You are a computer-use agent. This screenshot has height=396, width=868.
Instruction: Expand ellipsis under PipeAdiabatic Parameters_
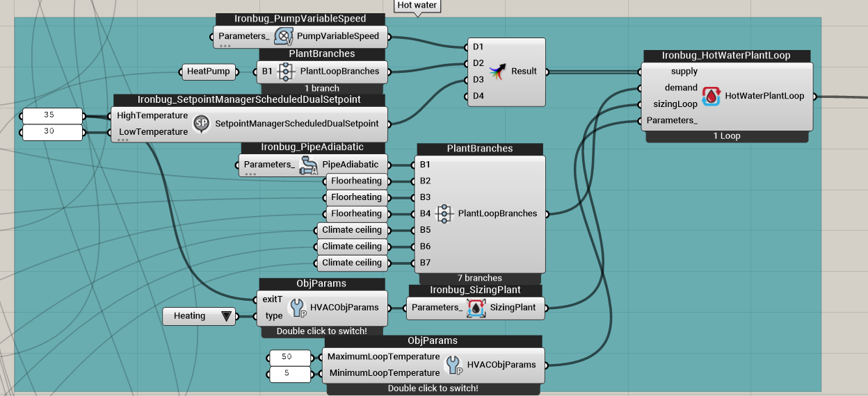click(x=250, y=174)
